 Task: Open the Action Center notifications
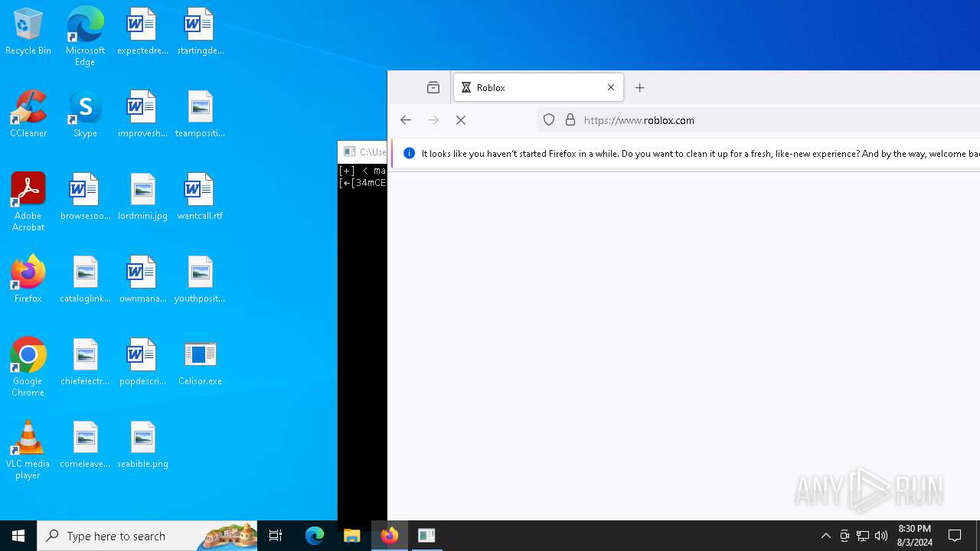[955, 536]
